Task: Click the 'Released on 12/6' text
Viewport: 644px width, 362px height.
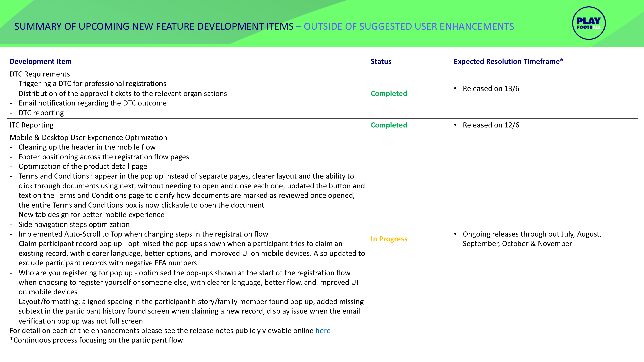Action: (x=491, y=125)
